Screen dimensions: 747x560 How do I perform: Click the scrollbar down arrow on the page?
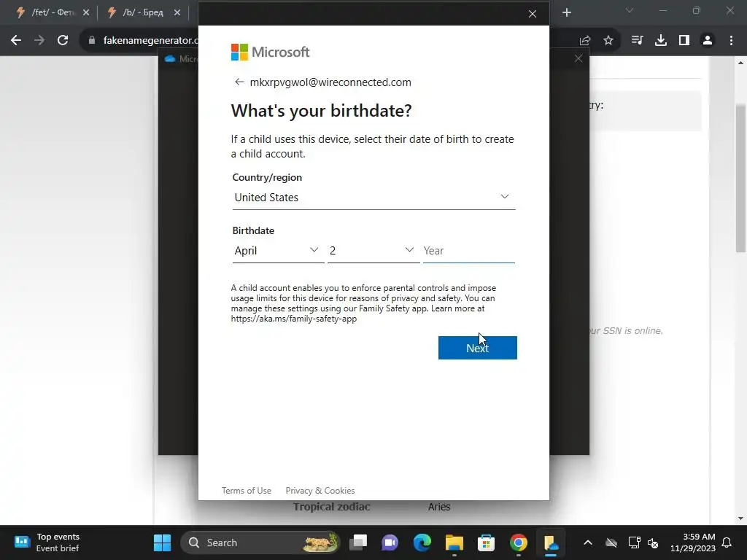(740, 518)
